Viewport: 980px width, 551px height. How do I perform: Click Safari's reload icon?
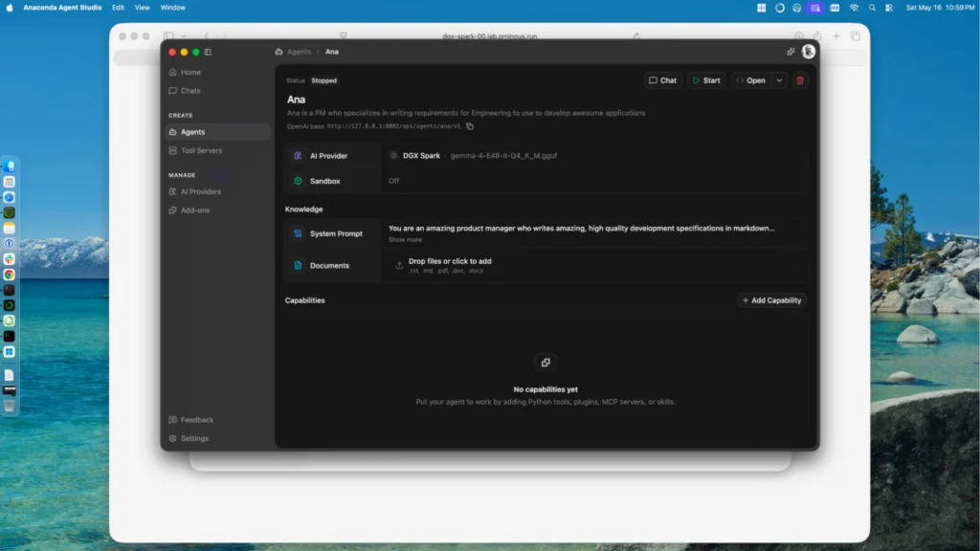636,36
